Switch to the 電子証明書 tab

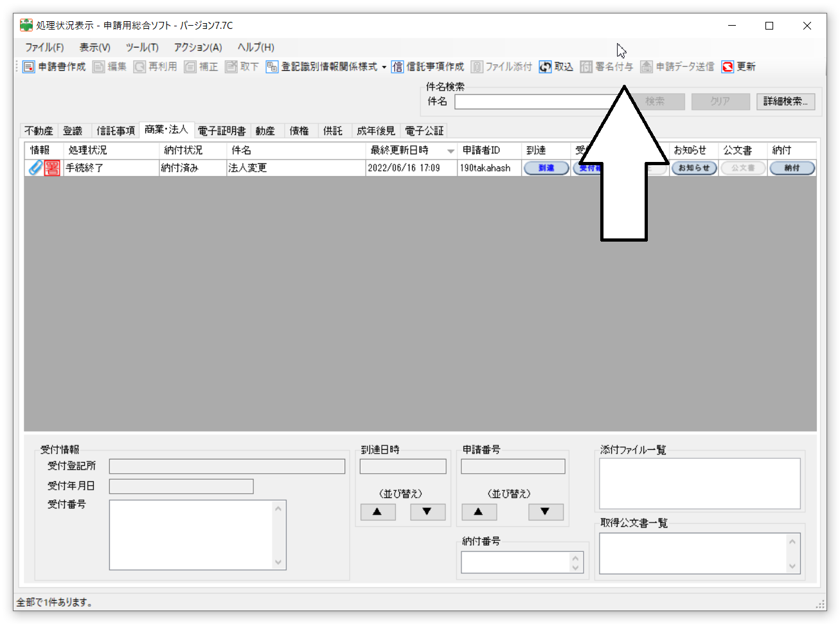point(221,131)
